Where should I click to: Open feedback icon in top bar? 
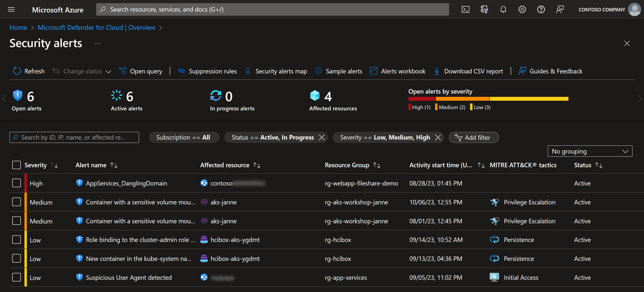tap(560, 9)
